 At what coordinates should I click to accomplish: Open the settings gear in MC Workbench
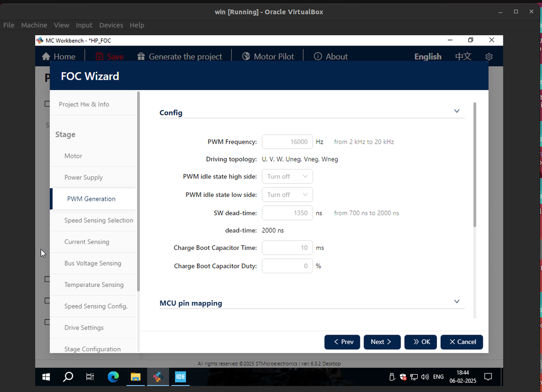click(x=489, y=56)
